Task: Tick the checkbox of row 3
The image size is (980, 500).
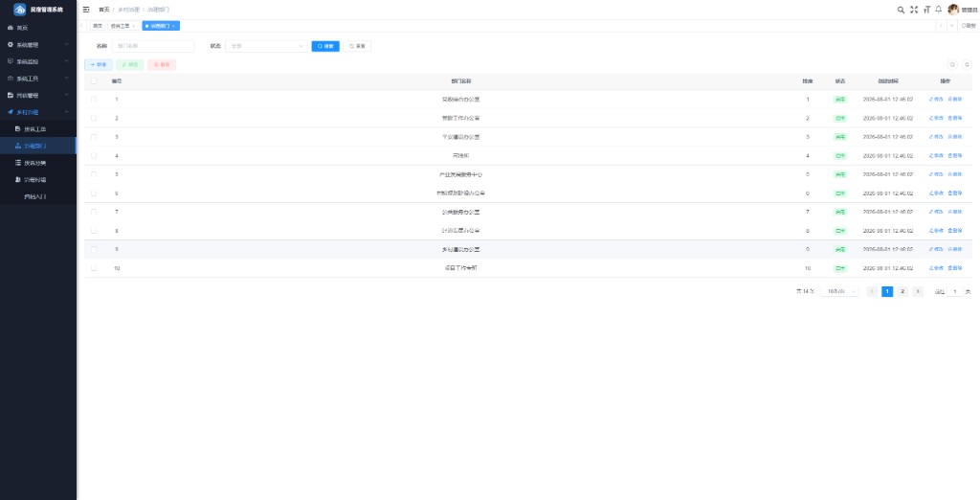Action: pyautogui.click(x=94, y=136)
